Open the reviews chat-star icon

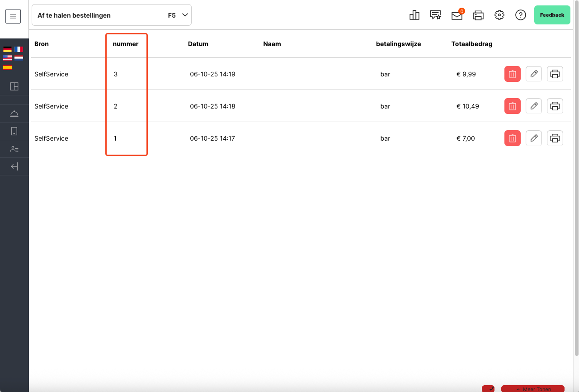(x=435, y=15)
